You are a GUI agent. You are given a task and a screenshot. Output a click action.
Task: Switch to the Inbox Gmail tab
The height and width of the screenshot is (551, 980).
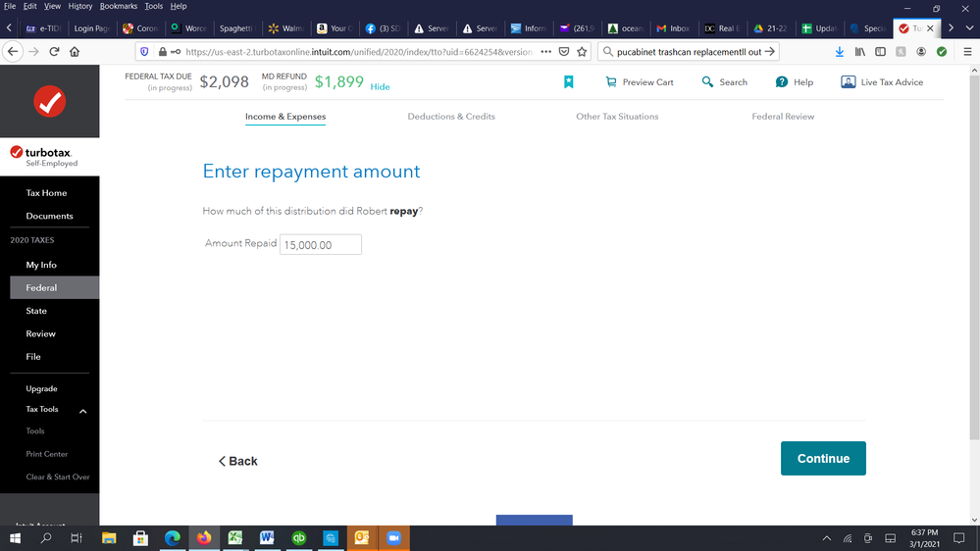[x=674, y=28]
